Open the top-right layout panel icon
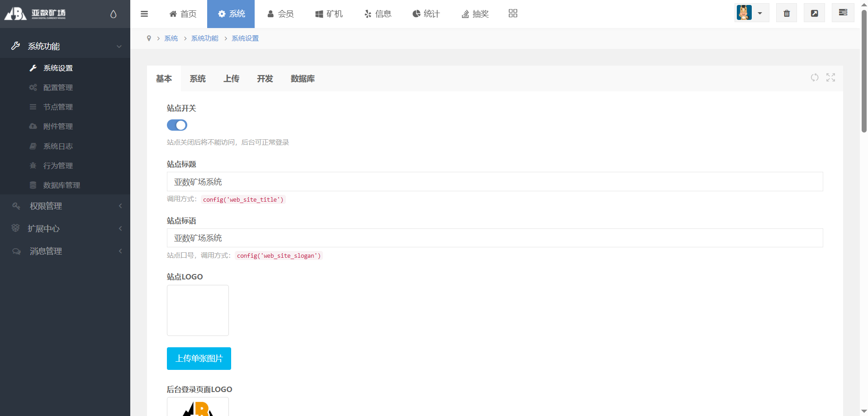This screenshot has height=416, width=868. [x=843, y=13]
